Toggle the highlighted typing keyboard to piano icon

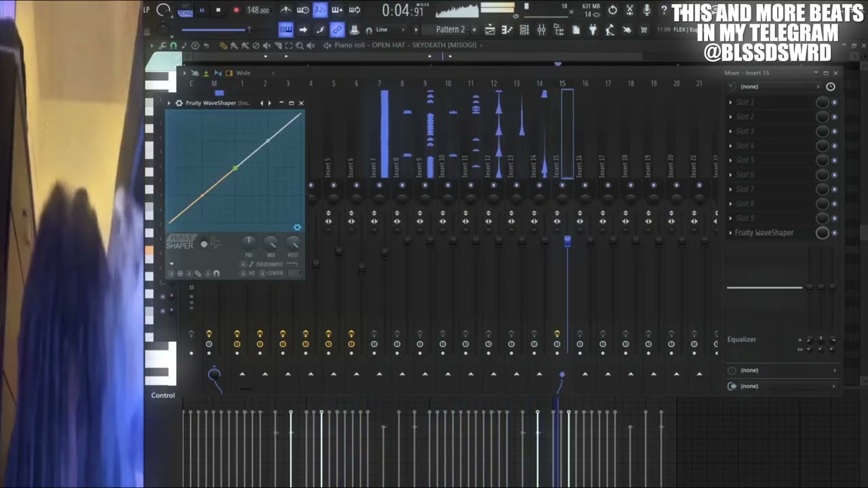[285, 30]
